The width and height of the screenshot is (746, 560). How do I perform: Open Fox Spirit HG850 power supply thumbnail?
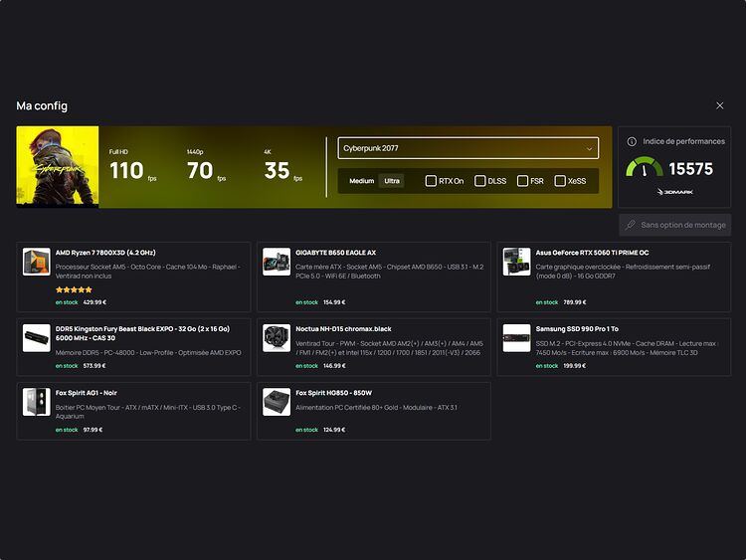click(x=277, y=402)
